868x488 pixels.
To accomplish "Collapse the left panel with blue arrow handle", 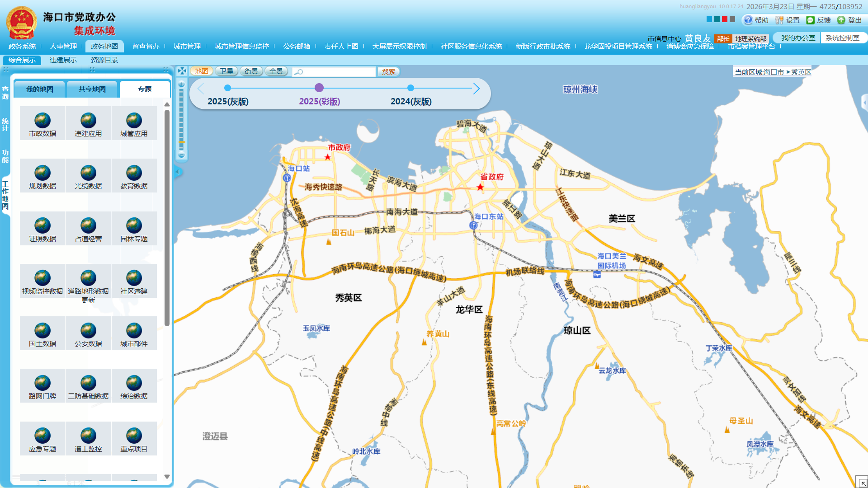I will click(178, 172).
